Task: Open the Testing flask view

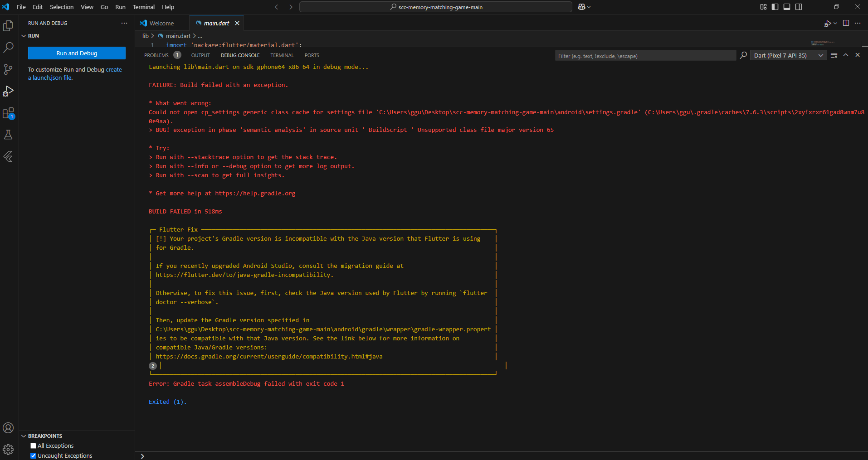Action: click(8, 135)
